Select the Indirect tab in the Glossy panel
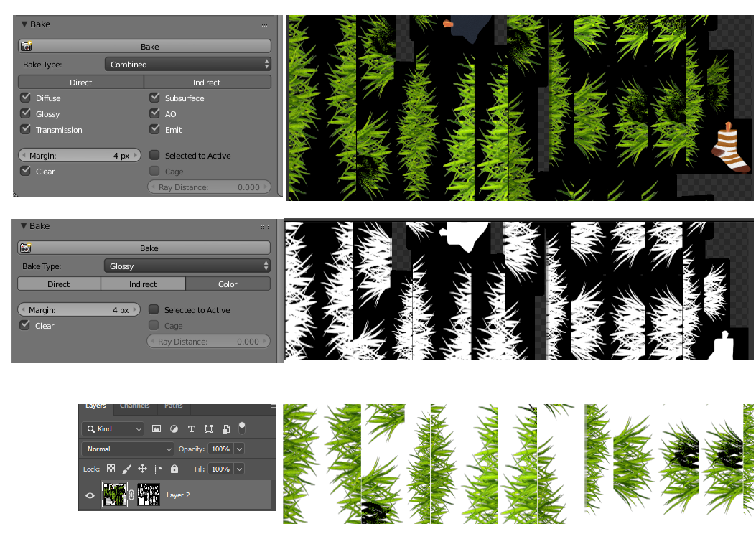The width and height of the screenshot is (756, 534). pyautogui.click(x=143, y=284)
